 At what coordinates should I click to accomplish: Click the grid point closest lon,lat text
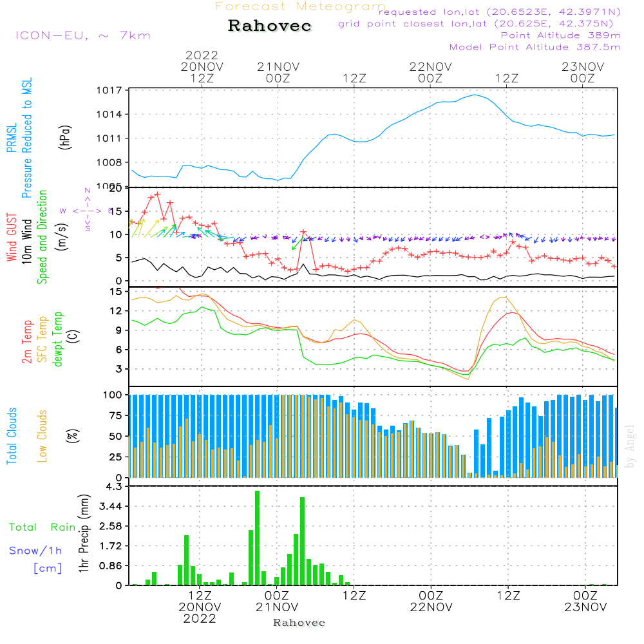(476, 24)
